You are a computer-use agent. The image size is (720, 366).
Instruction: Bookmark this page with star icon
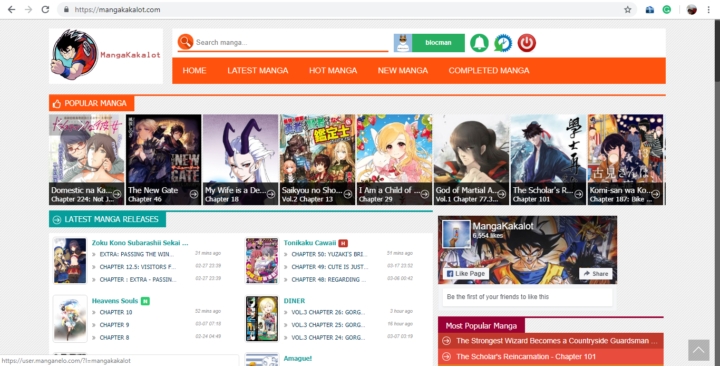point(627,9)
